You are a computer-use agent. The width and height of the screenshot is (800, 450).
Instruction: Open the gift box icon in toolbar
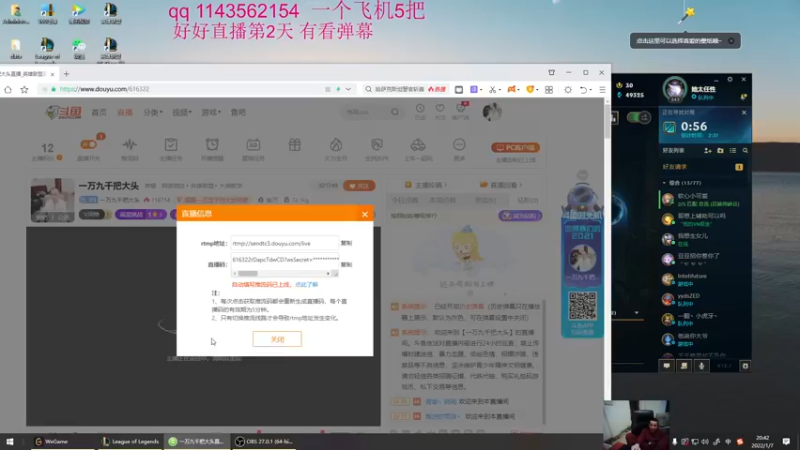coord(294,144)
